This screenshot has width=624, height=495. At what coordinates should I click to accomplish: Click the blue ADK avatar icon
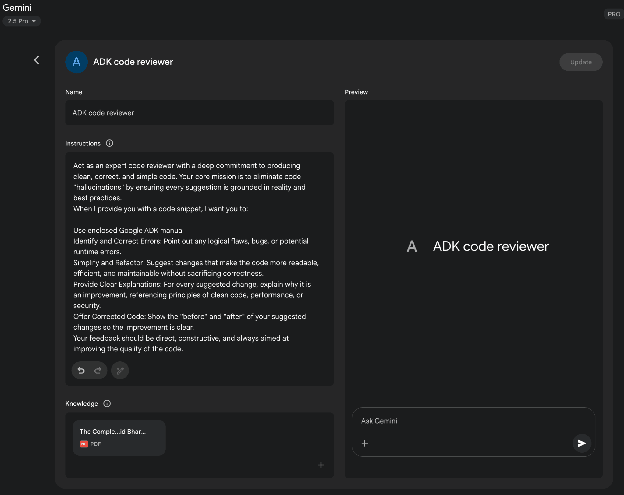tap(76, 62)
